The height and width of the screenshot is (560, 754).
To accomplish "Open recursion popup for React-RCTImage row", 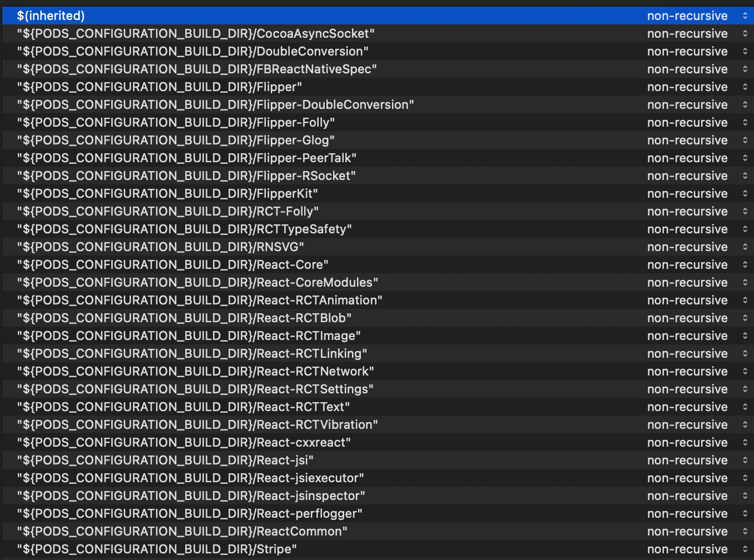I will click(x=698, y=336).
